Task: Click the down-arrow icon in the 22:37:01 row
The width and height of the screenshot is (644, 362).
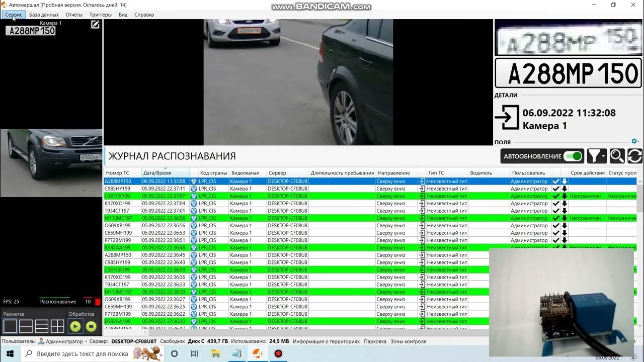Action: (565, 211)
